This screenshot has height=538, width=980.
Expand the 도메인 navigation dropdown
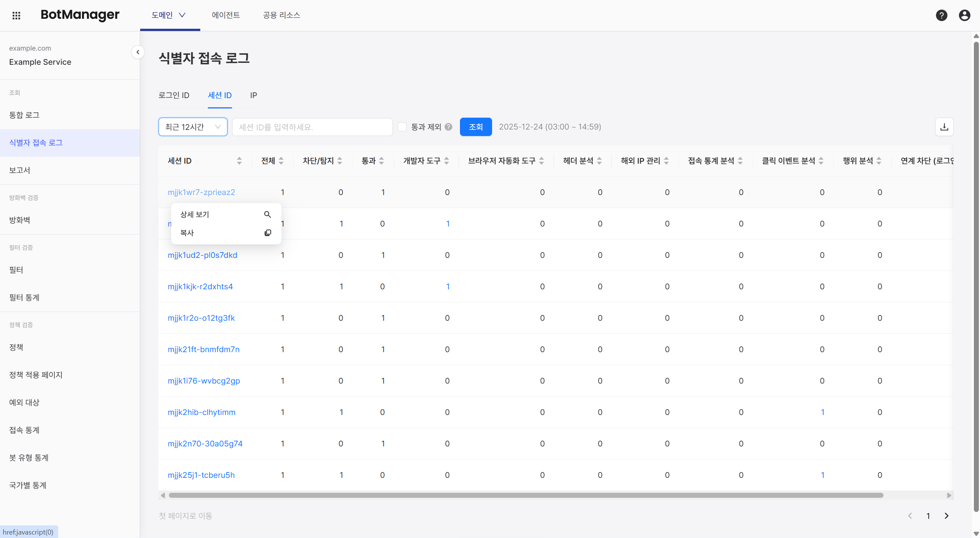point(169,15)
